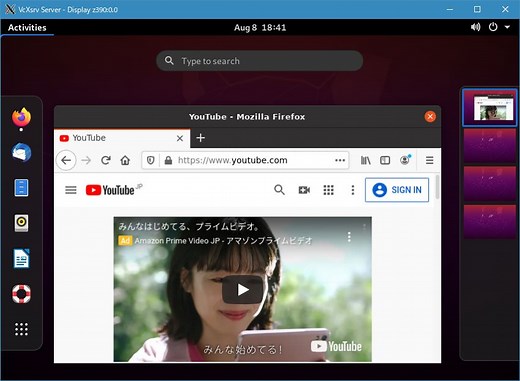This screenshot has width=520, height=381.
Task: Switch to the fourth workspace thumbnail
Action: pyautogui.click(x=490, y=222)
